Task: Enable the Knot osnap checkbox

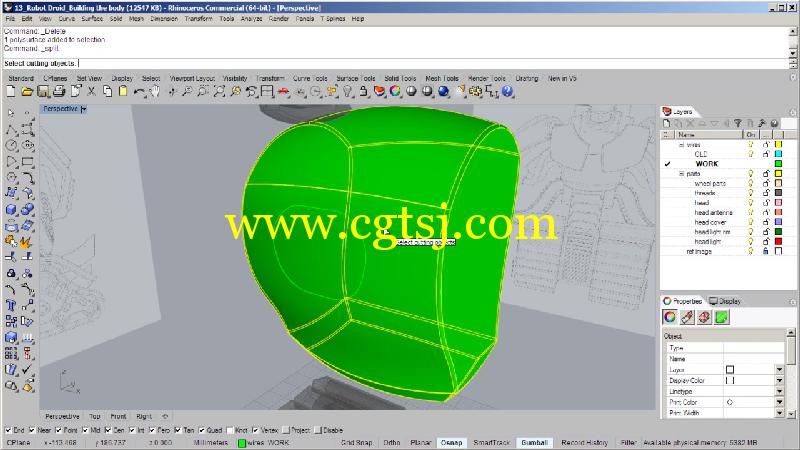Action: click(x=230, y=430)
